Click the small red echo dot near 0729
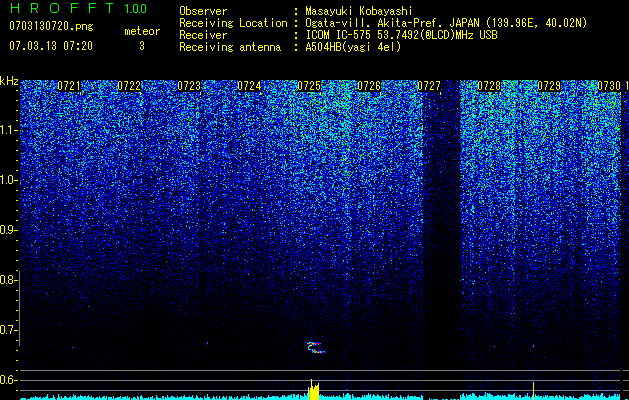 pyautogui.click(x=534, y=345)
